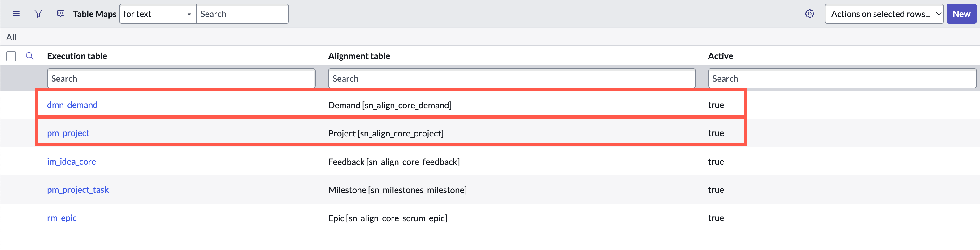Click Active 'true' in pm_project row
Screen dimensions: 980x250
click(x=716, y=133)
